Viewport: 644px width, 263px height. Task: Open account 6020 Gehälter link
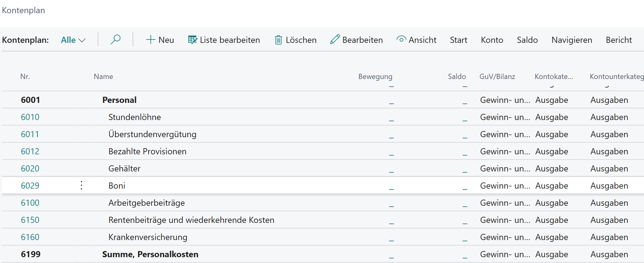[30, 169]
